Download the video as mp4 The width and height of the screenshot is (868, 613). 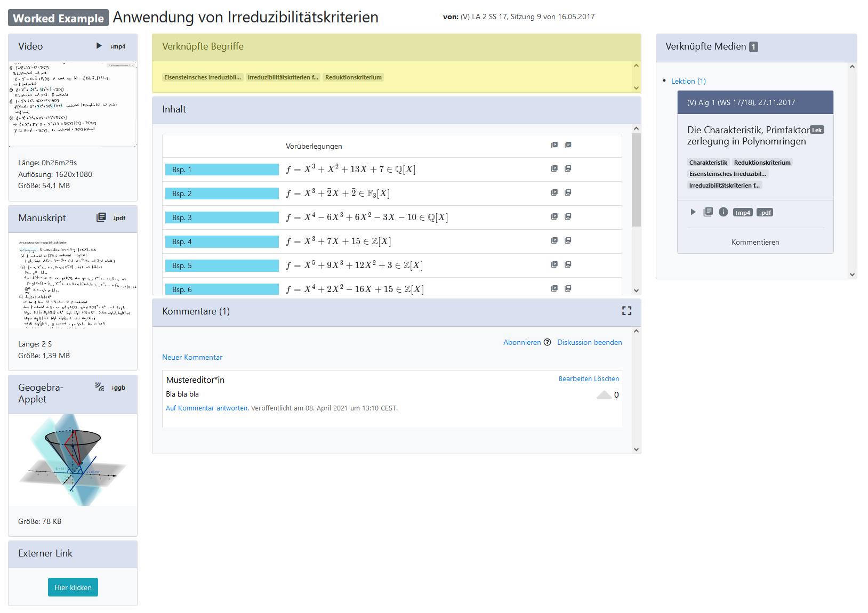pyautogui.click(x=118, y=46)
